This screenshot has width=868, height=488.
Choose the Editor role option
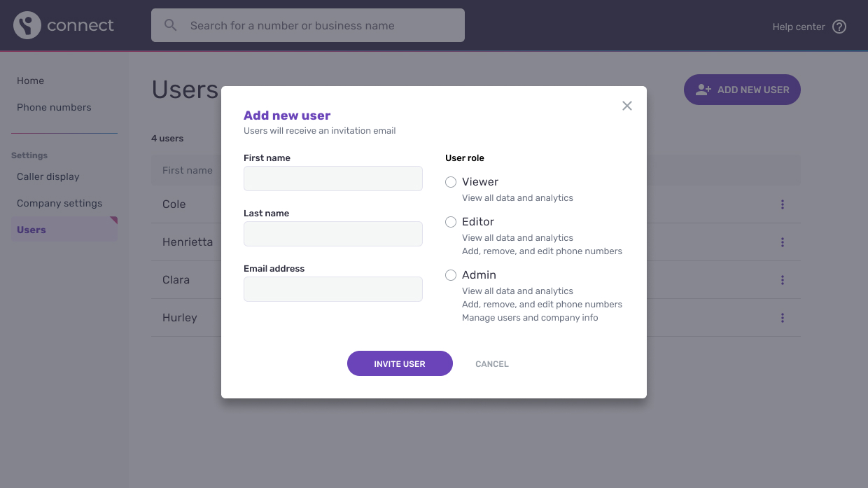point(451,222)
